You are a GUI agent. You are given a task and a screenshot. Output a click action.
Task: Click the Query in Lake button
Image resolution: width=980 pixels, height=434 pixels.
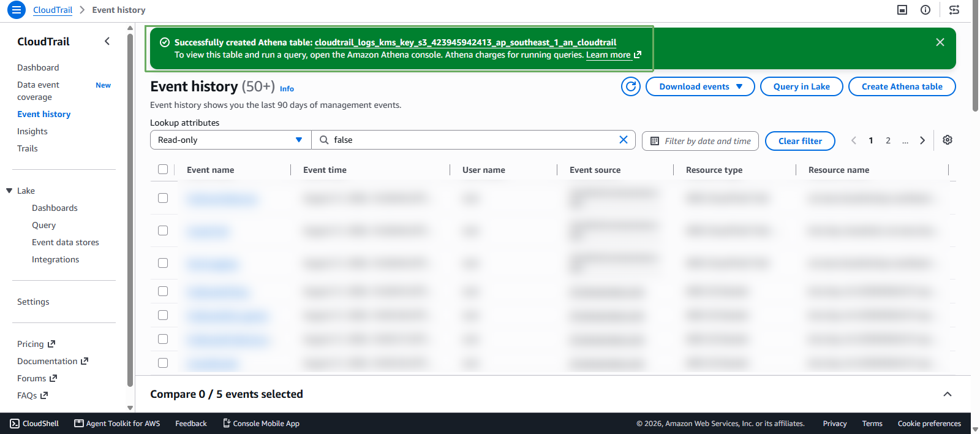(x=802, y=86)
